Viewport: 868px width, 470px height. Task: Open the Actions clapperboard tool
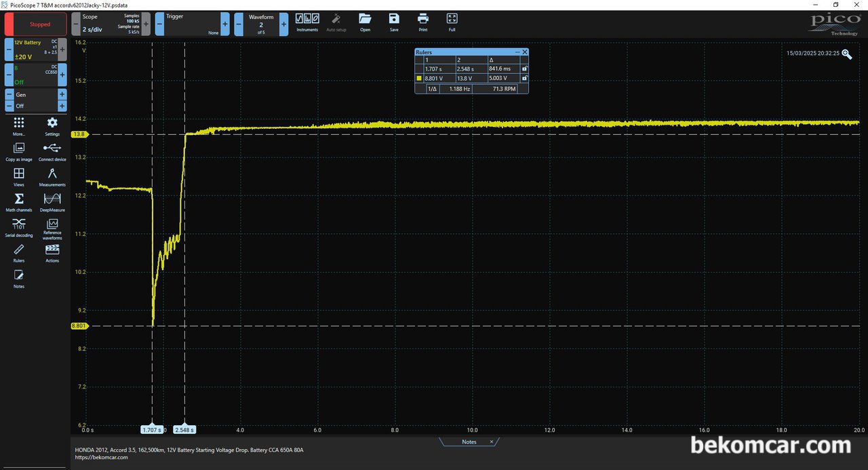coord(52,254)
